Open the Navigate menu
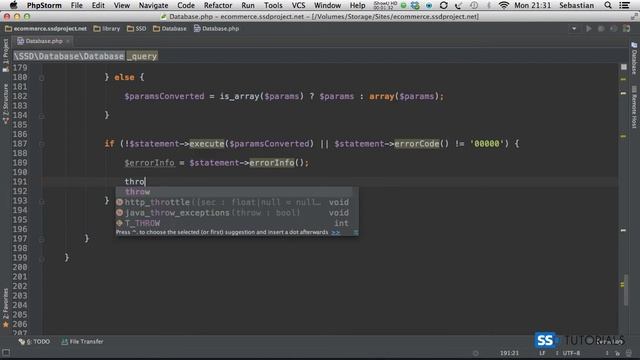This screenshot has height=360, width=640. 153,5
